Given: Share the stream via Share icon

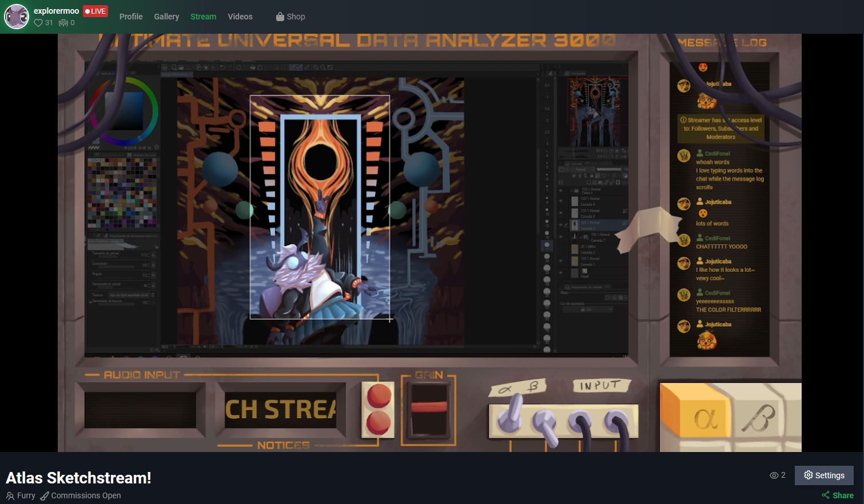Looking at the screenshot, I should point(826,495).
